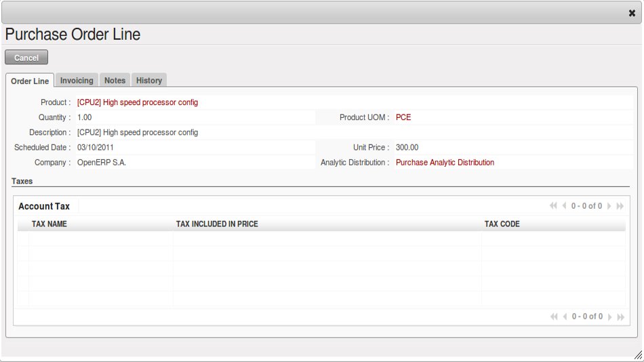Click the dialog resize handle corner
This screenshot has height=362, width=644.
point(637,355)
